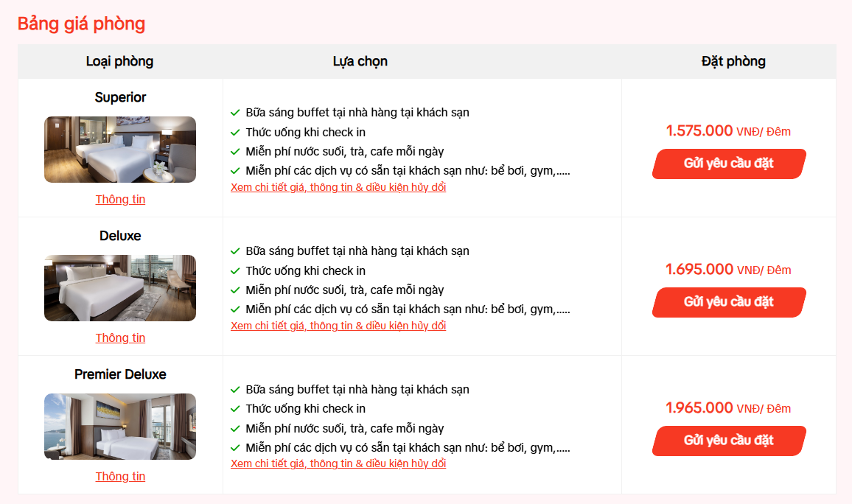Open Thông tin link under Deluxe
Viewport: 852px width, 504px height.
pos(120,337)
